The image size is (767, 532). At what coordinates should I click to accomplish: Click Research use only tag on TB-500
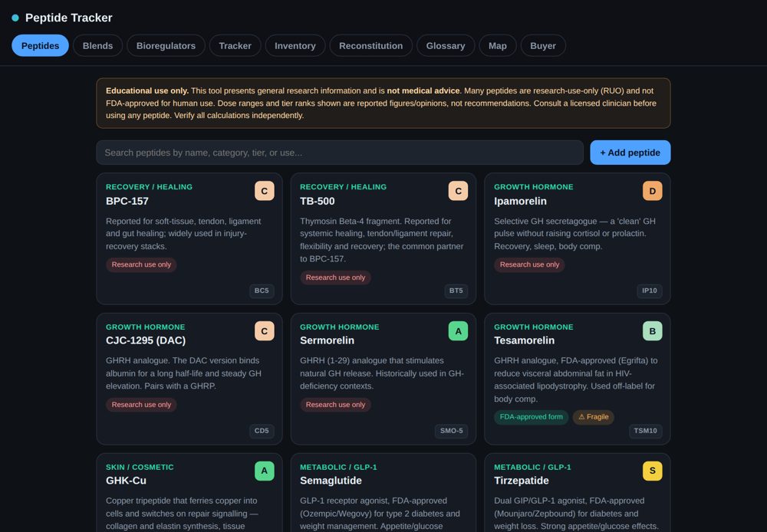[336, 277]
